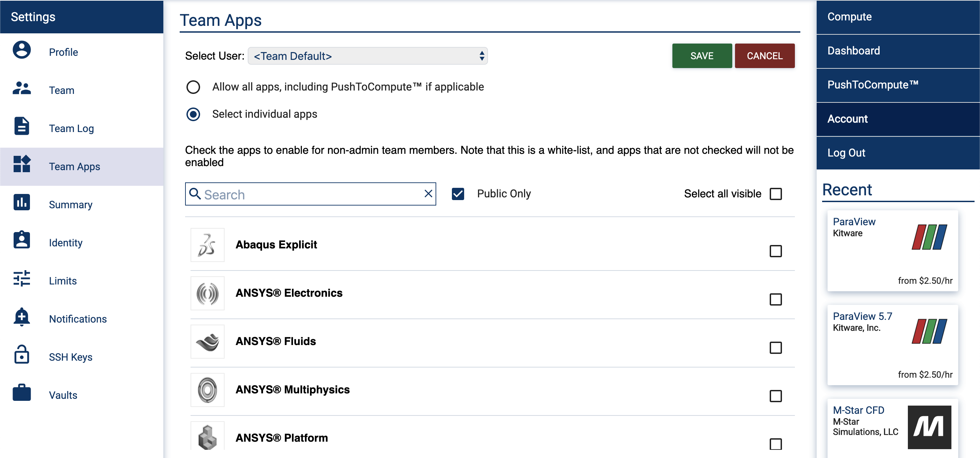Click the Vaults briefcase icon
The width and height of the screenshot is (980, 458).
[22, 392]
